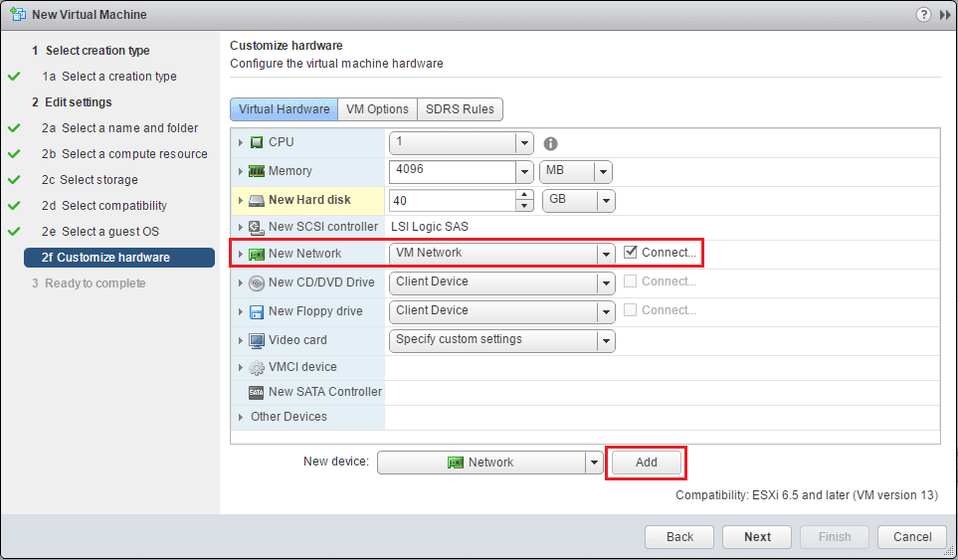Click the VMCI device gear icon
Screen dimensions: 958x560
257,368
